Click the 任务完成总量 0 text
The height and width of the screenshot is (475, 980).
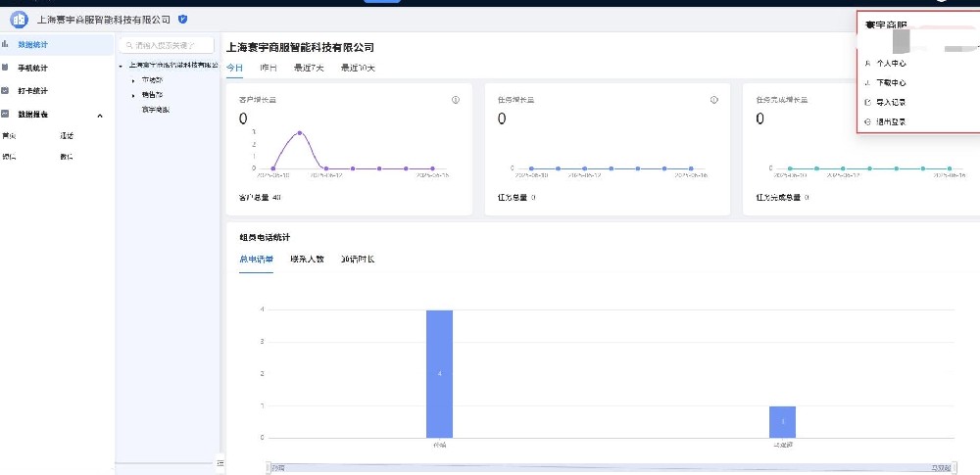pos(782,198)
